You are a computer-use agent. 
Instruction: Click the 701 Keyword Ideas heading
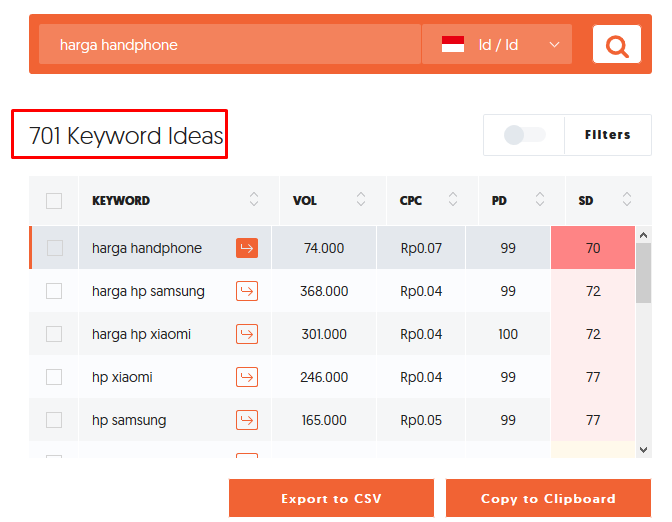point(126,136)
